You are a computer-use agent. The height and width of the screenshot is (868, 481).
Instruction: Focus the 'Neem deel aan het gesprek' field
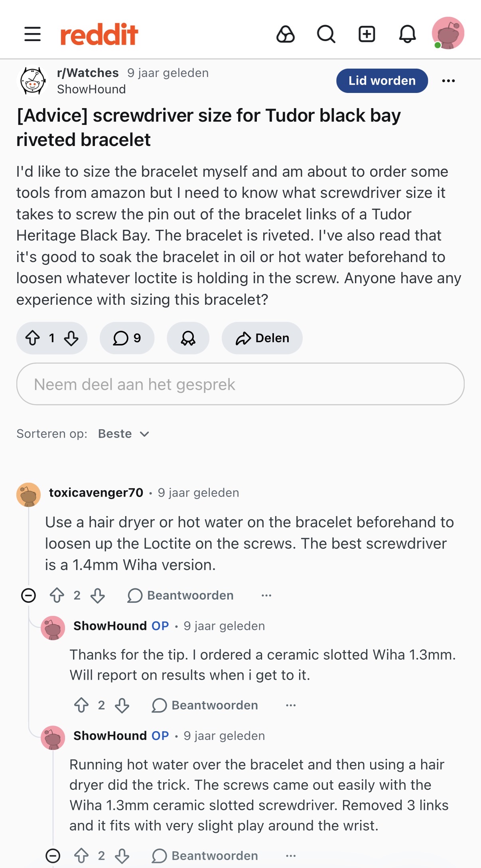(240, 384)
